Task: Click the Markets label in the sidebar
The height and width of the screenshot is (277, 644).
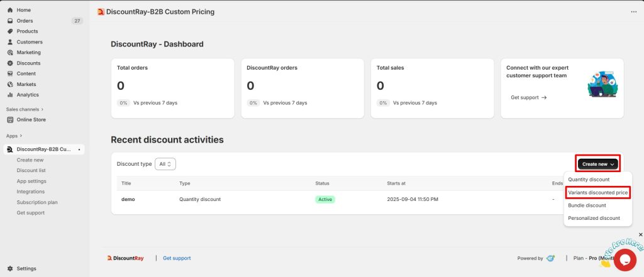Action: [26, 84]
